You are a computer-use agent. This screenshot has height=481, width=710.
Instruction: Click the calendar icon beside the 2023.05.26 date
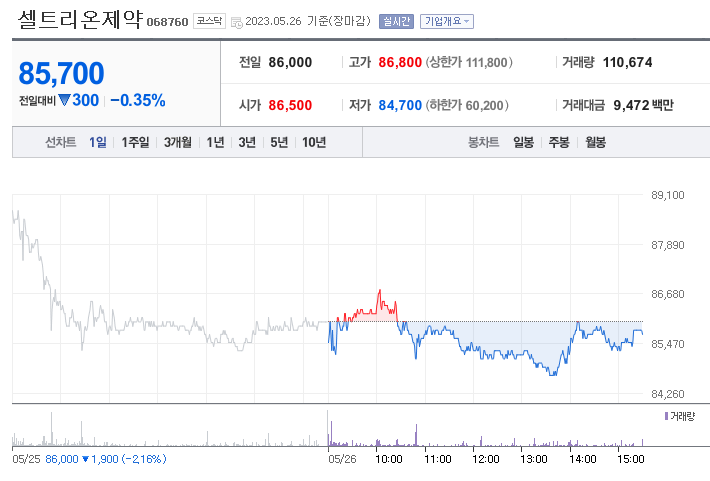click(236, 22)
